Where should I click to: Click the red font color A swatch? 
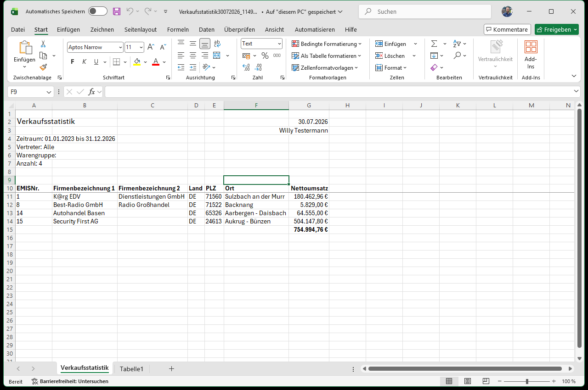coord(155,62)
